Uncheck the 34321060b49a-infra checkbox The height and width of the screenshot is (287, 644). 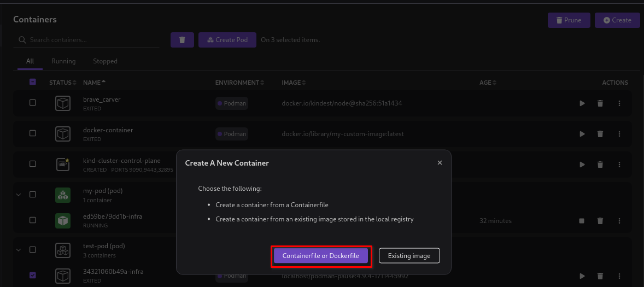point(33,276)
